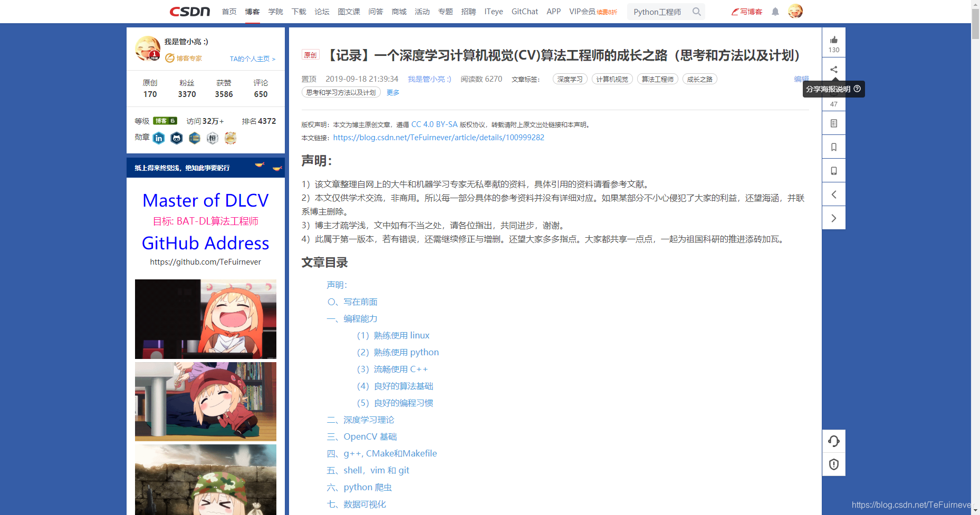Image resolution: width=980 pixels, height=515 pixels.
Task: Open the 招聘 nav item
Action: point(468,12)
